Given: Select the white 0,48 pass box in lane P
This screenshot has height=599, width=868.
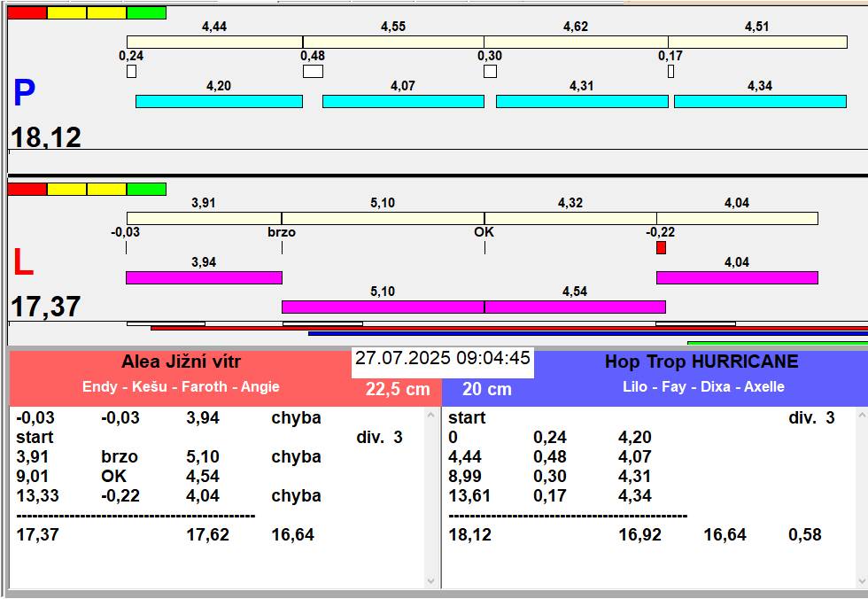Looking at the screenshot, I should point(314,72).
